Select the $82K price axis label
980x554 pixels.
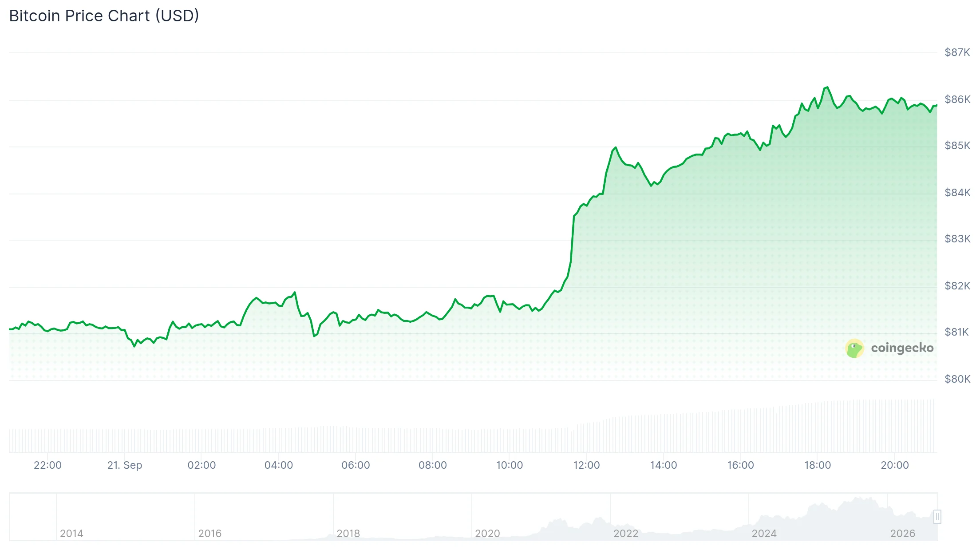point(957,286)
